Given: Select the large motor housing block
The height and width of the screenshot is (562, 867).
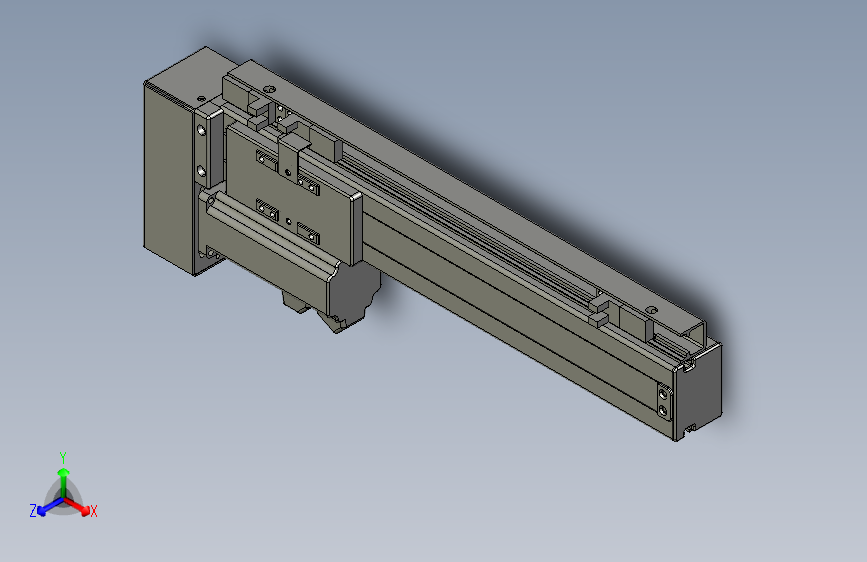Looking at the screenshot, I should [170, 177].
